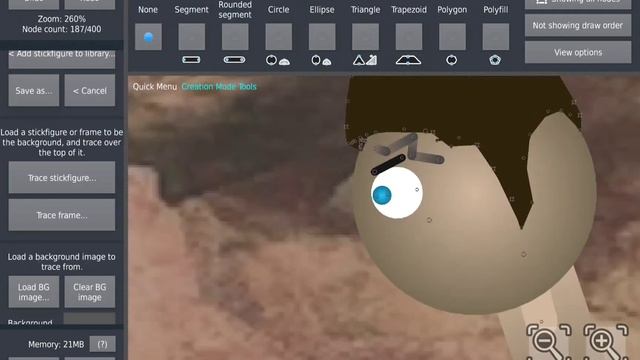The image size is (640, 360).
Task: Choose the Rounded segment square button
Action: coord(235,37)
